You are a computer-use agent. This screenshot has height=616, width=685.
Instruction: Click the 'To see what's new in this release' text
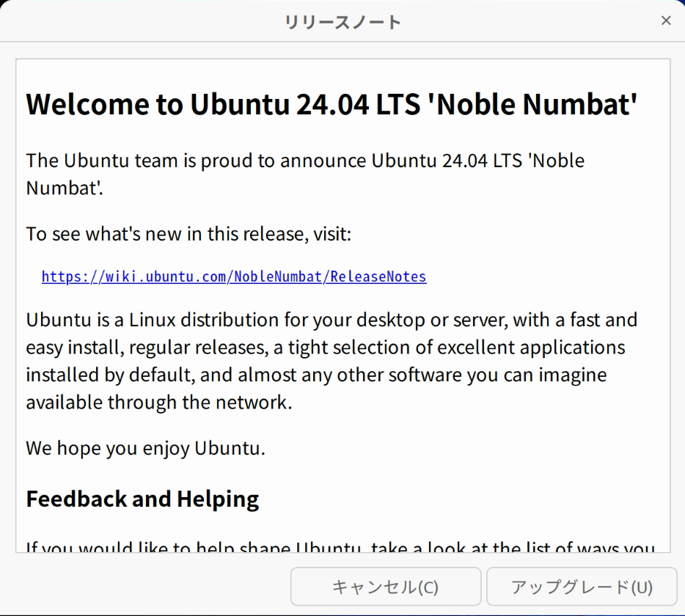[x=188, y=234]
